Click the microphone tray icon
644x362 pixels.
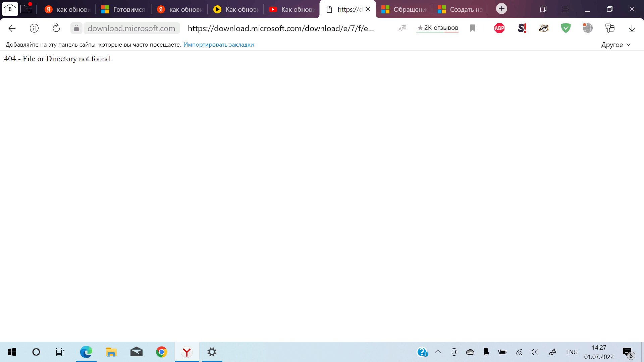pos(486,352)
